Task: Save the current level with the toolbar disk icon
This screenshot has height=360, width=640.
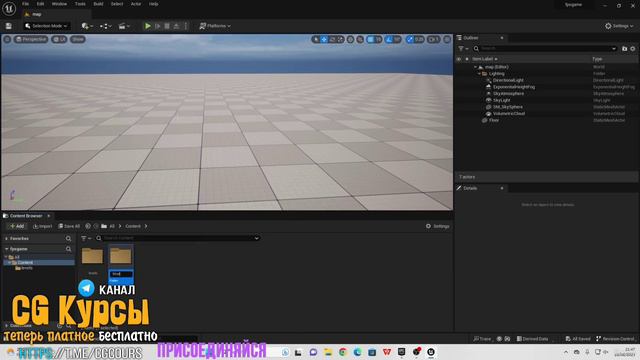Action: pyautogui.click(x=9, y=26)
